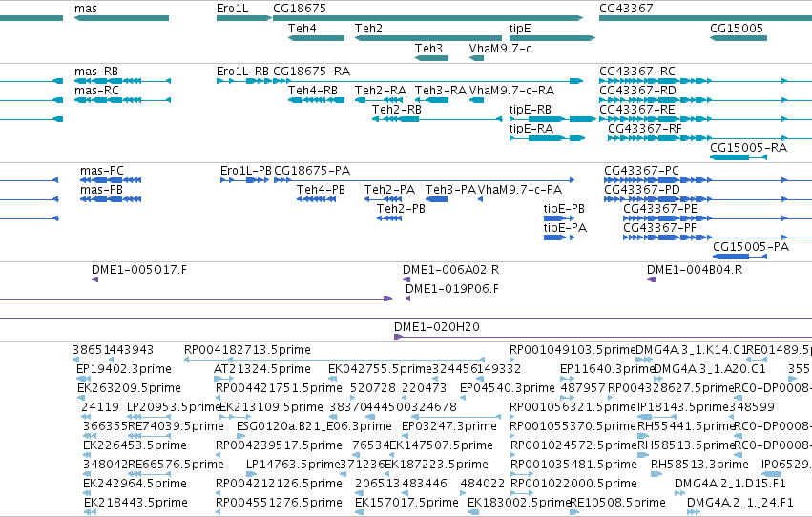Select the CG15005-PA protein feature
The width and height of the screenshot is (812, 517).
click(739, 257)
